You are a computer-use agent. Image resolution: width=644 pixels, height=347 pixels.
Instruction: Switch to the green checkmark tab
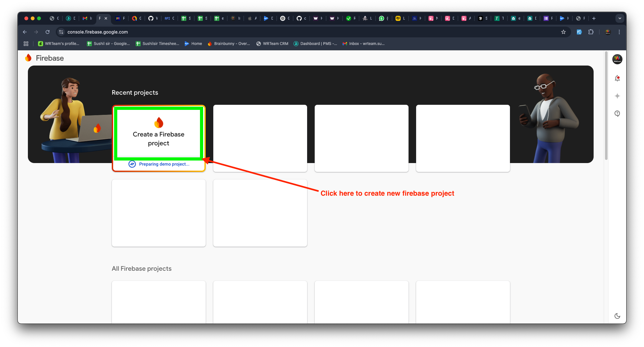click(x=351, y=18)
